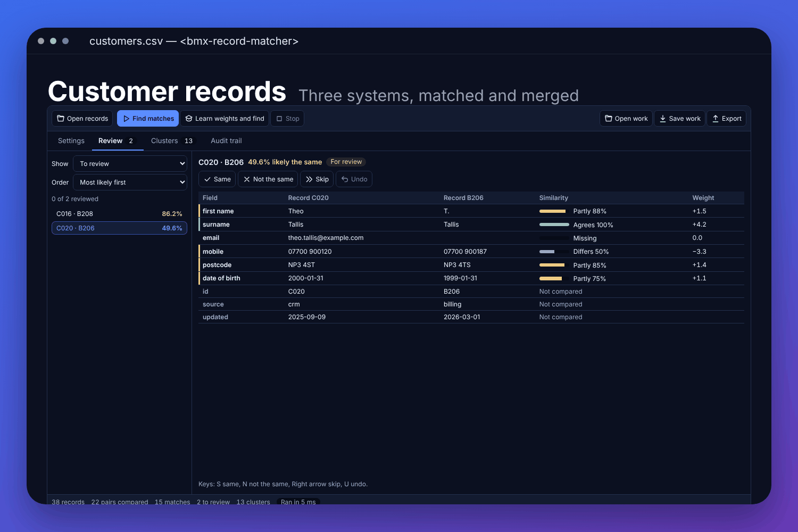798x532 pixels.
Task: Click the Partly 85% similarity label
Action: [589, 265]
